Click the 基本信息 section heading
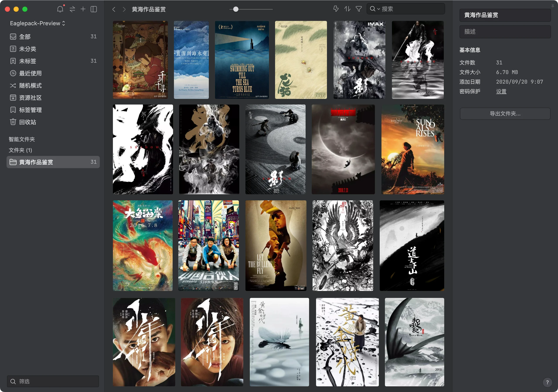The width and height of the screenshot is (558, 392). [470, 50]
